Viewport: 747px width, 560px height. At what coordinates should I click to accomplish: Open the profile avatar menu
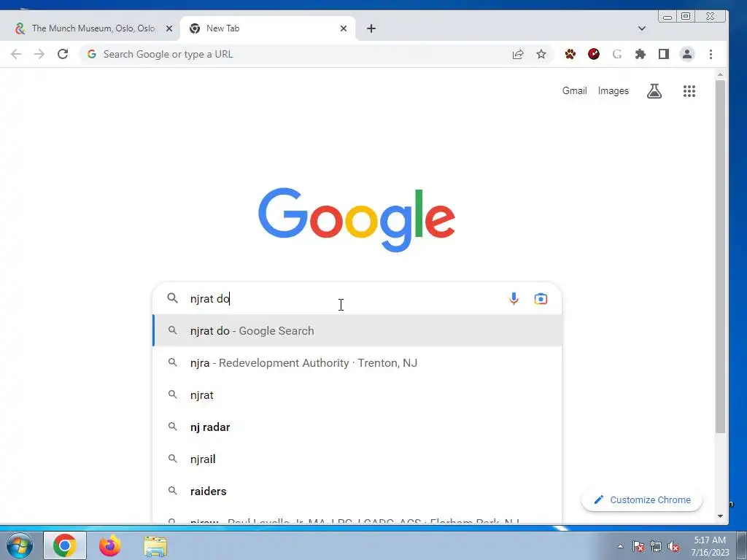[687, 54]
